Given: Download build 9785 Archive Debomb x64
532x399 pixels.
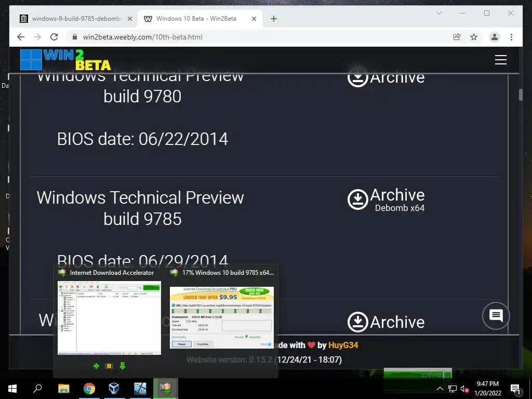Looking at the screenshot, I should [x=386, y=199].
